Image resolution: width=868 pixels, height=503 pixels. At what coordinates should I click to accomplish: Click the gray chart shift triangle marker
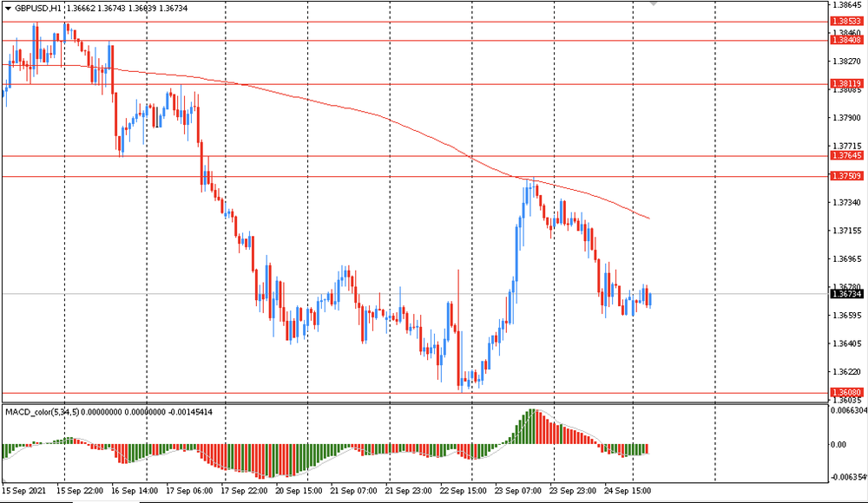(654, 3)
